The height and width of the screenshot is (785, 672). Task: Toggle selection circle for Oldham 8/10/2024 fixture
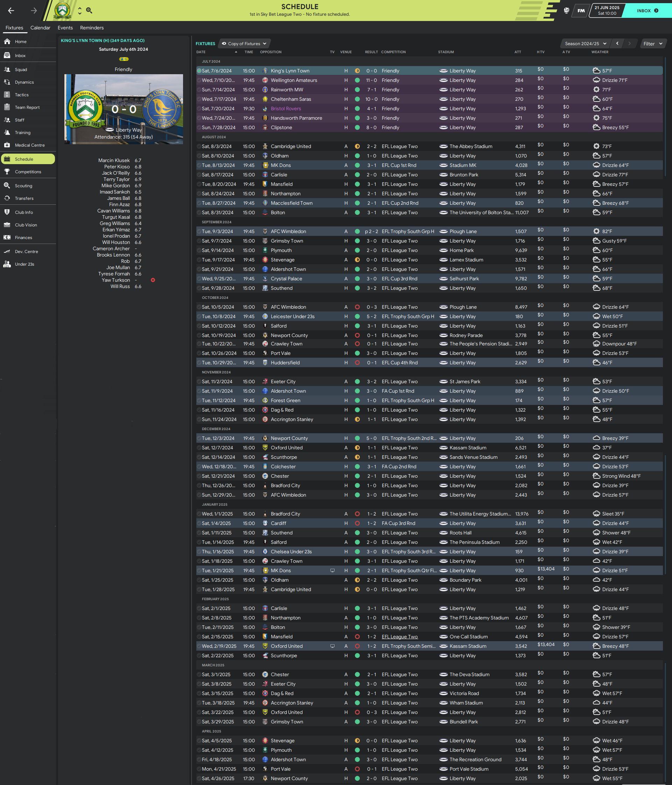tap(199, 156)
